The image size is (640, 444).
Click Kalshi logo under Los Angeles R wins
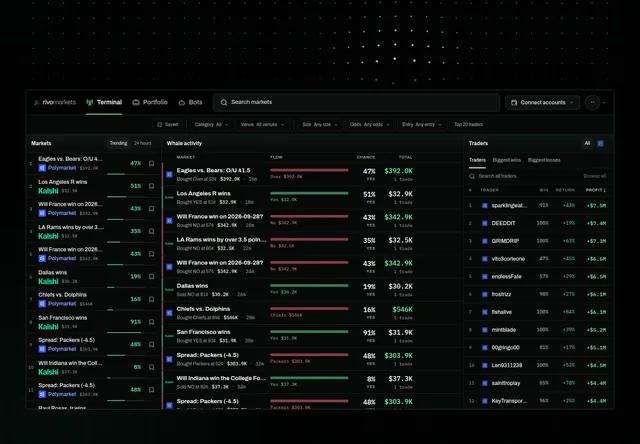point(48,191)
